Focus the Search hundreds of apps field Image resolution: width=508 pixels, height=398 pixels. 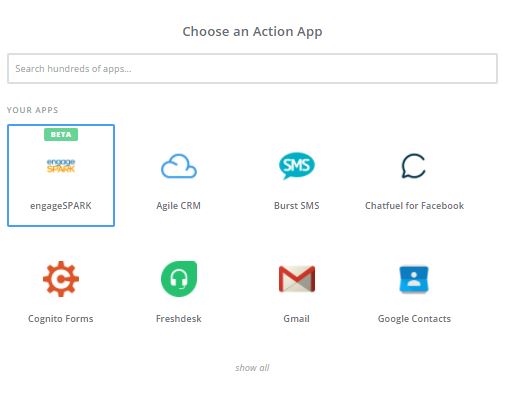pyautogui.click(x=252, y=68)
